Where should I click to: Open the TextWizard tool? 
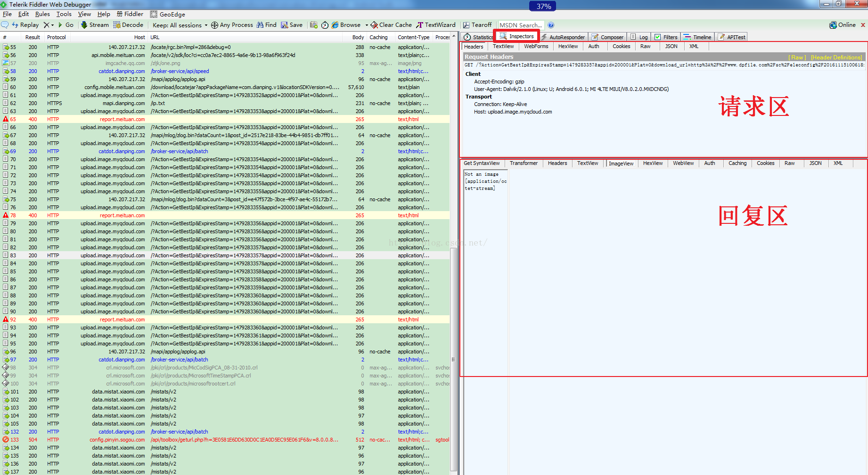coord(436,25)
